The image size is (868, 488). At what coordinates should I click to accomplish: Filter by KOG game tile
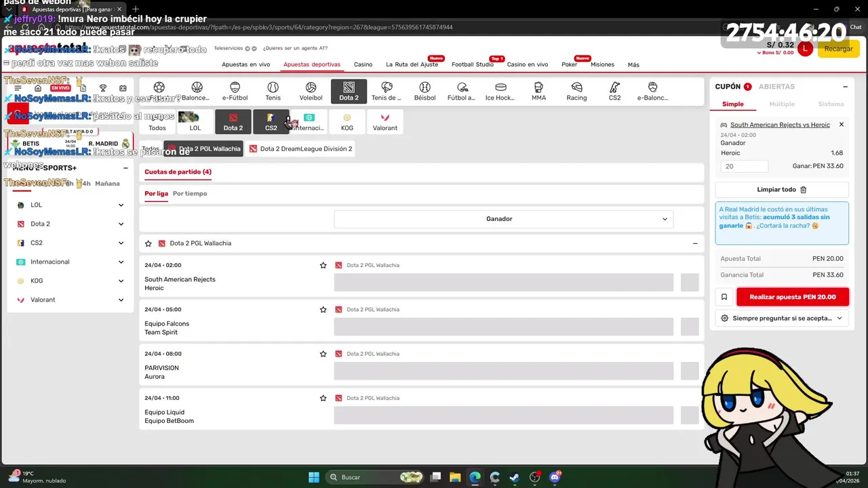pyautogui.click(x=347, y=122)
